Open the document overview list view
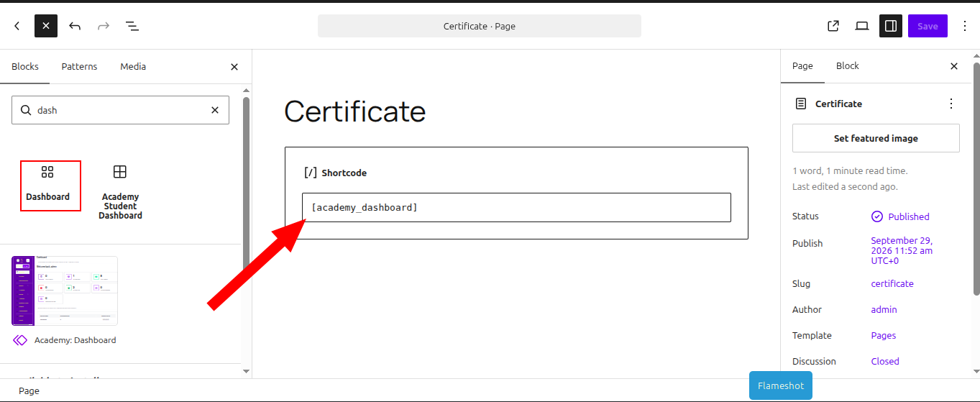The image size is (980, 402). pos(132,26)
